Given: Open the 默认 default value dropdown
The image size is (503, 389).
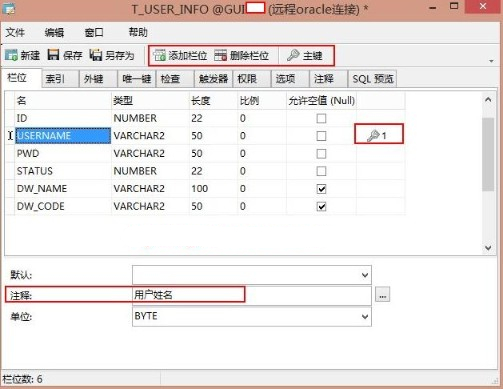Looking at the screenshot, I should (365, 275).
